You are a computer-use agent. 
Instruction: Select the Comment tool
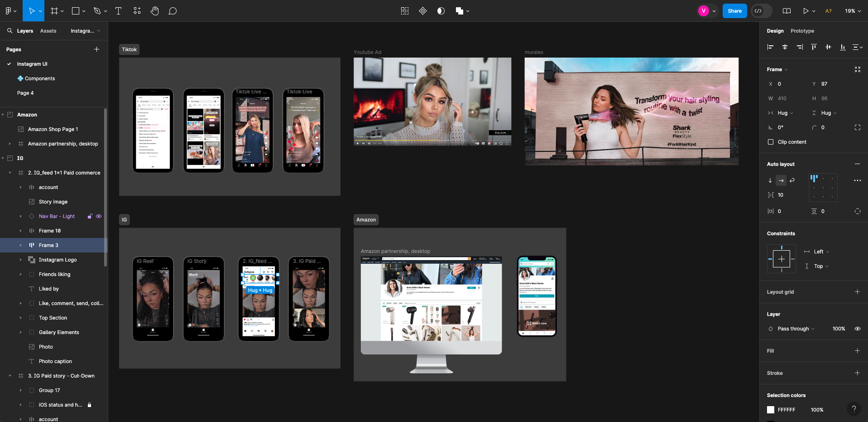[173, 11]
